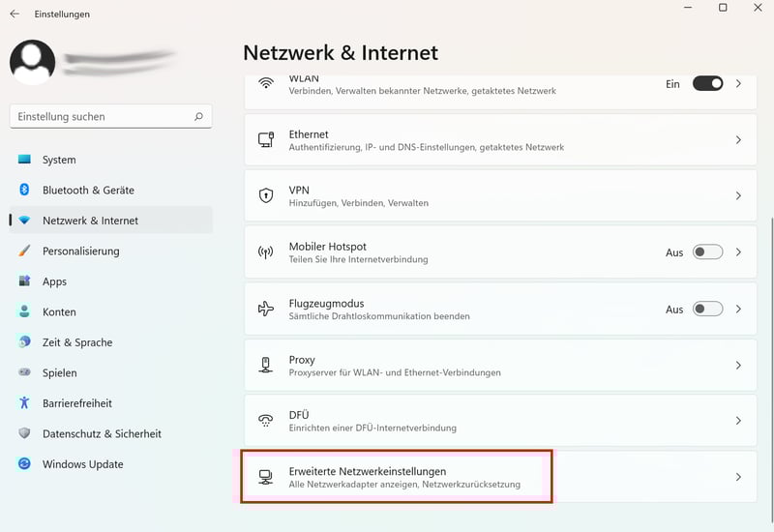Viewport: 774px width, 532px height.
Task: Click the DFÜ dial-up icon
Action: [266, 421]
